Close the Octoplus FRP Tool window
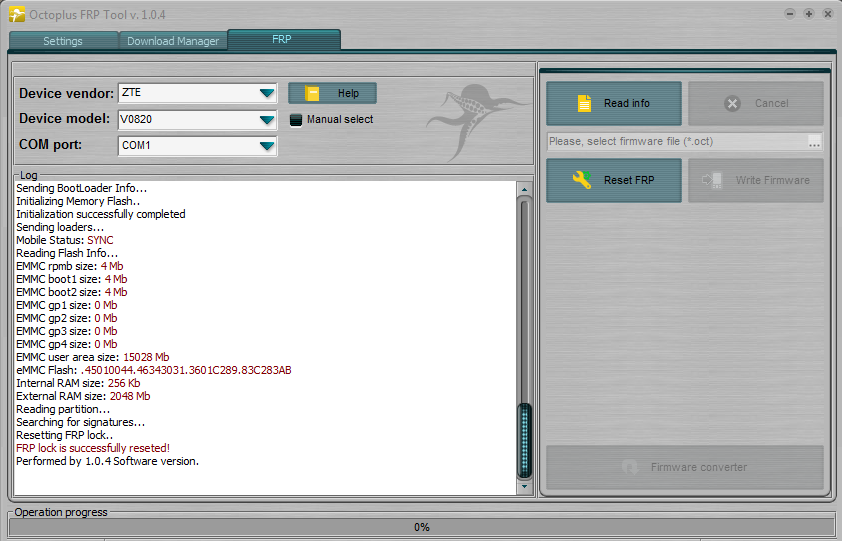The image size is (842, 541). [828, 14]
